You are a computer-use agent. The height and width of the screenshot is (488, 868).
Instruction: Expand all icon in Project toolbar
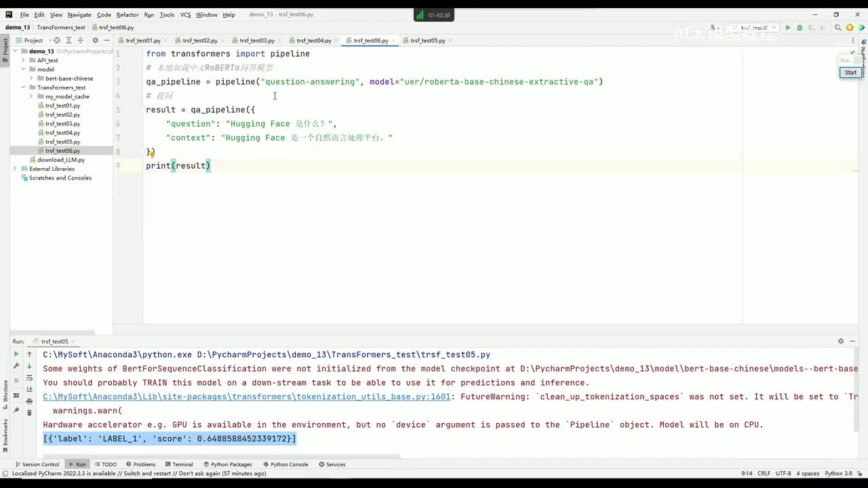68,41
